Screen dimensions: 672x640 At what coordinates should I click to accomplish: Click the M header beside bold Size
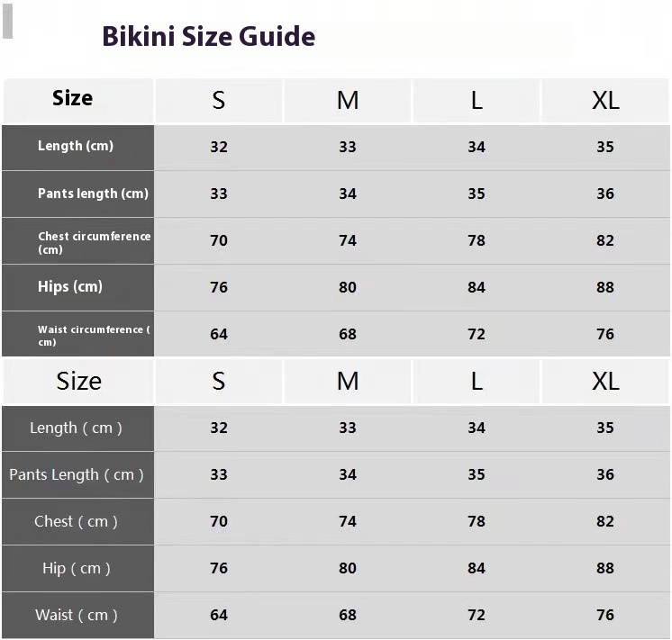coord(348,100)
